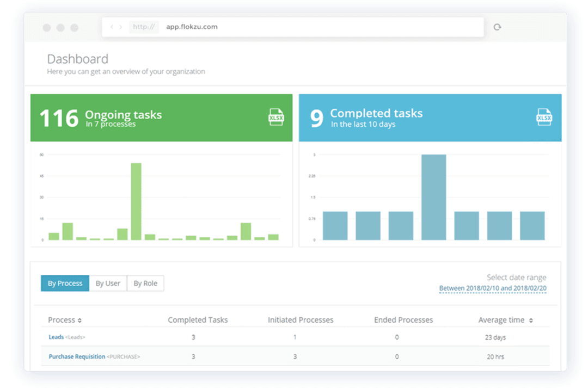Click the http:// badge in the address bar
This screenshot has height=388, width=588.
(x=143, y=27)
